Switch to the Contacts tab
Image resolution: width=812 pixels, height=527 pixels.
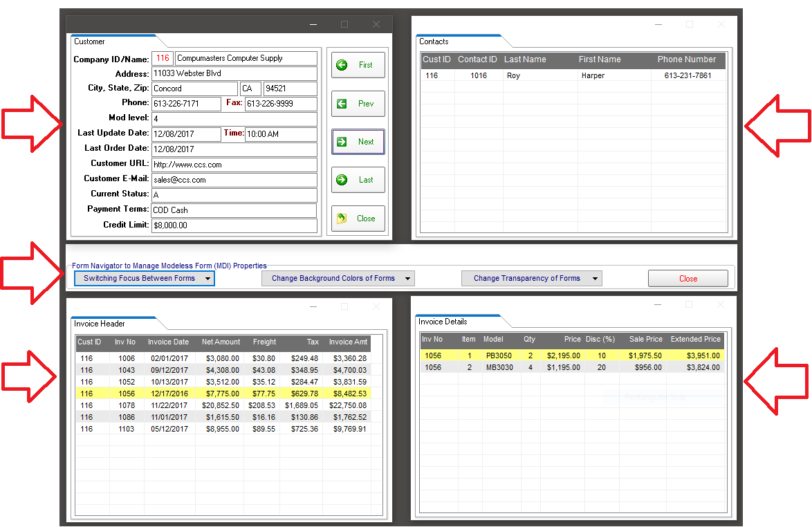click(x=434, y=41)
